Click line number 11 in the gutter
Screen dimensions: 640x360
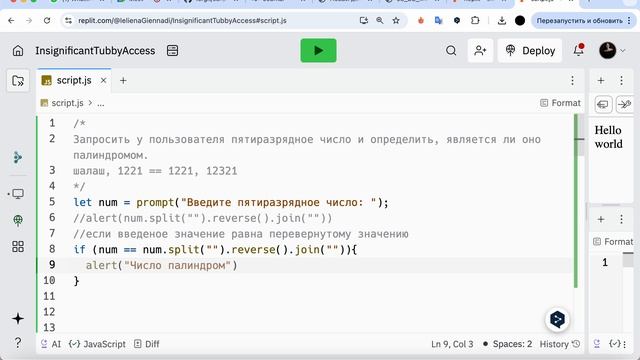coord(49,296)
